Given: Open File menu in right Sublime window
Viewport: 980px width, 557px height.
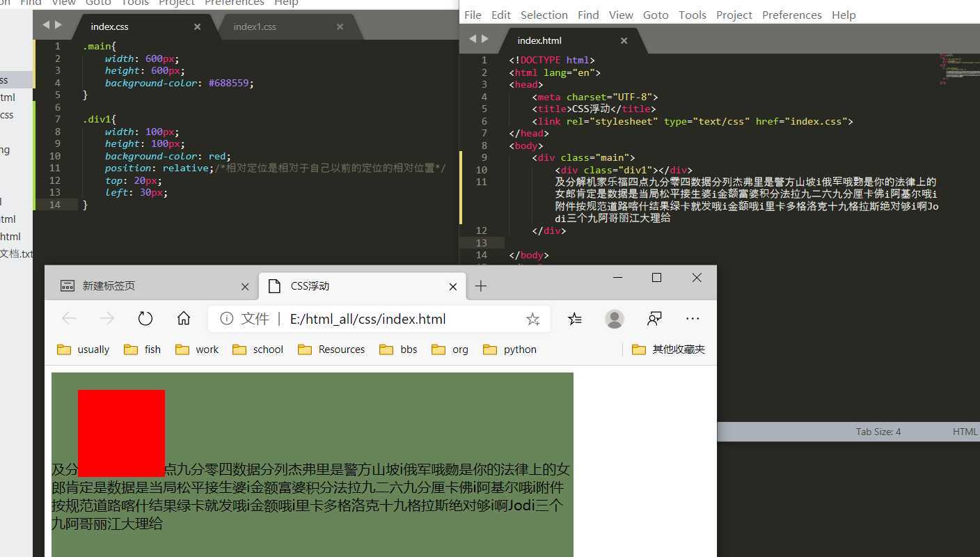Looking at the screenshot, I should point(473,15).
